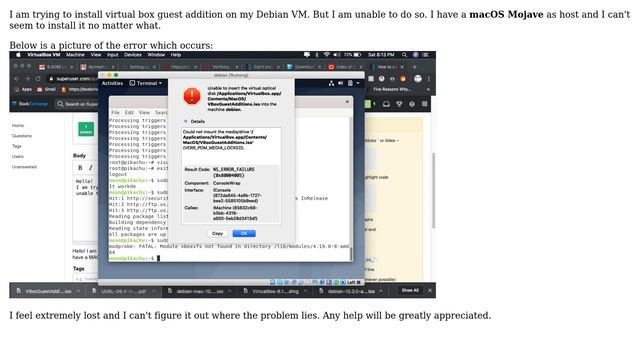
Task: Open the Help menu
Action: pyautogui.click(x=176, y=55)
